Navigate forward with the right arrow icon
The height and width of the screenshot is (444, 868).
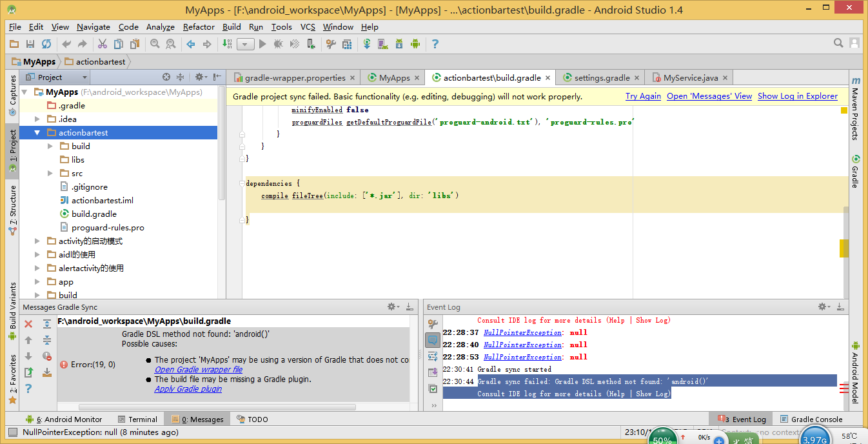click(207, 44)
